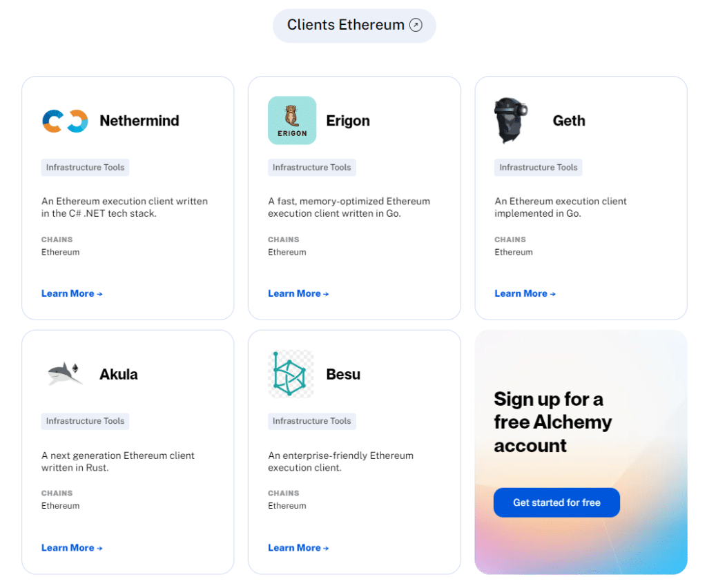Click the Erigon otter logo
The image size is (707, 588).
point(292,120)
